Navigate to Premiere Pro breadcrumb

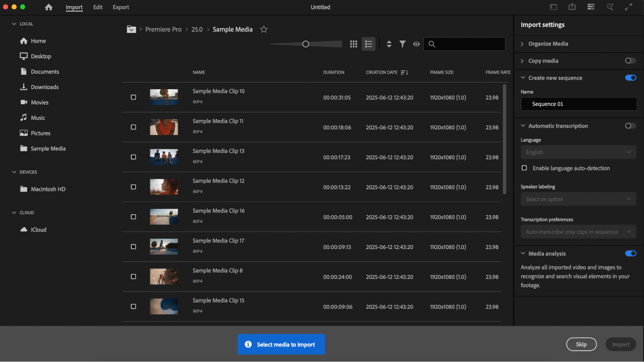[x=163, y=29]
